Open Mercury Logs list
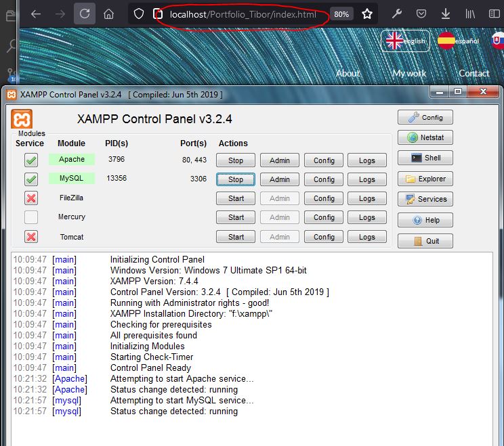Screen dimensions: 504x446 tap(367, 217)
